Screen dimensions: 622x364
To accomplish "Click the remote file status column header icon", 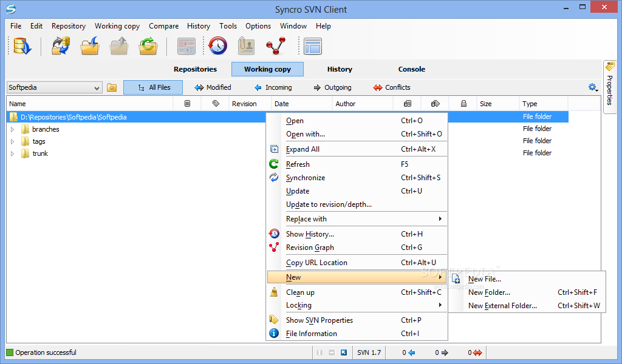I will [x=408, y=103].
